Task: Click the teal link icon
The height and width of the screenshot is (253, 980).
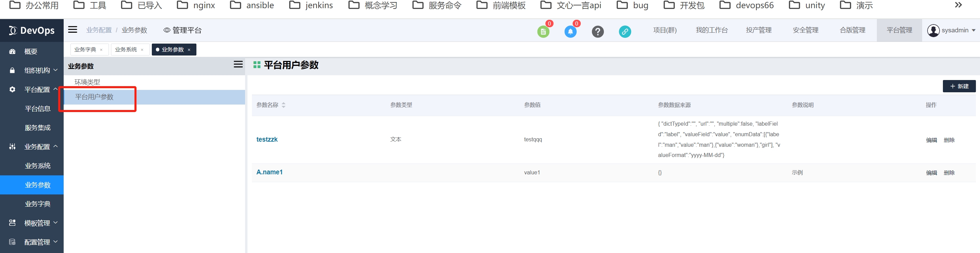Action: (624, 32)
